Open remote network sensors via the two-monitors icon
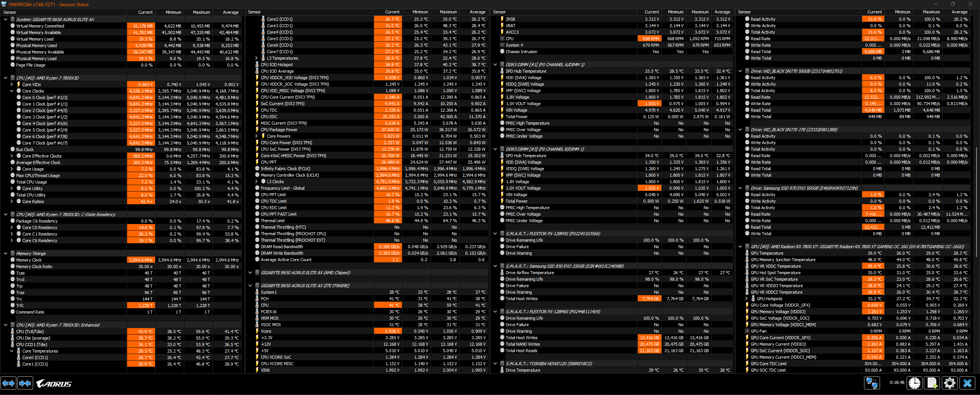 [x=872, y=383]
